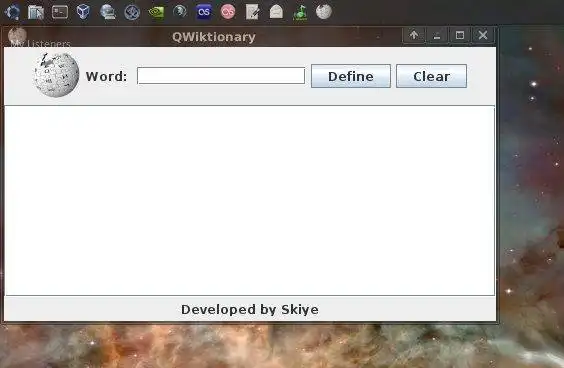
Task: Open the pink Last.fm round icon
Action: (228, 12)
